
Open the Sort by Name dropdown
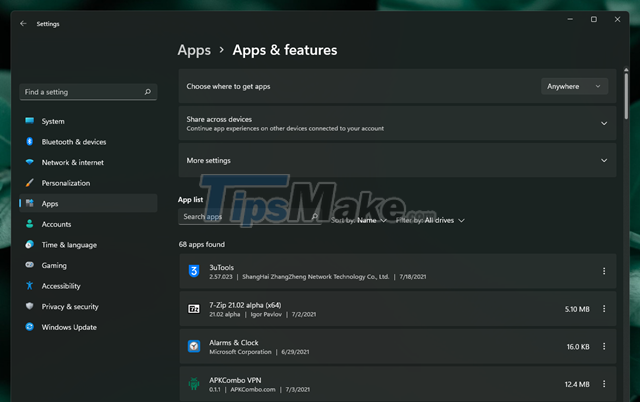358,220
